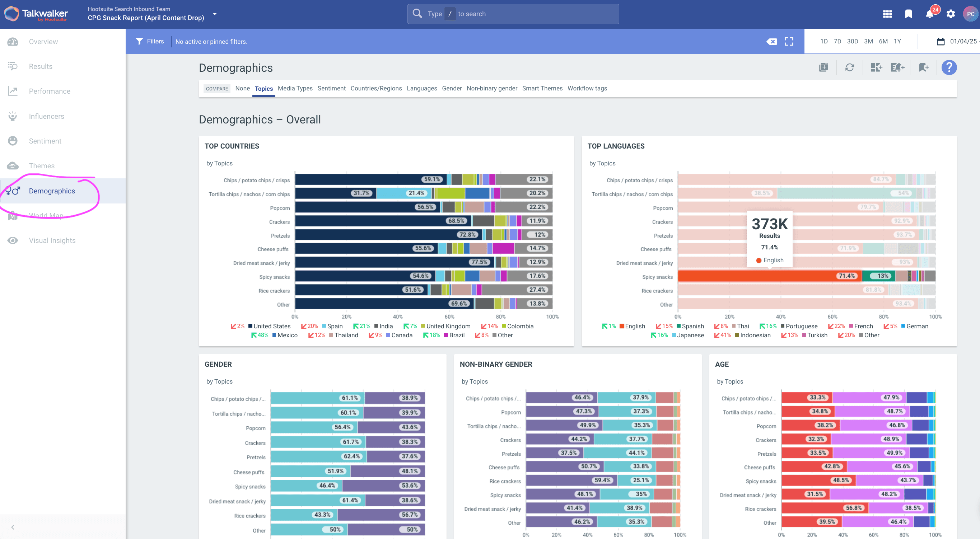Toggle United States legend entry
The image size is (980, 539).
pos(272,326)
